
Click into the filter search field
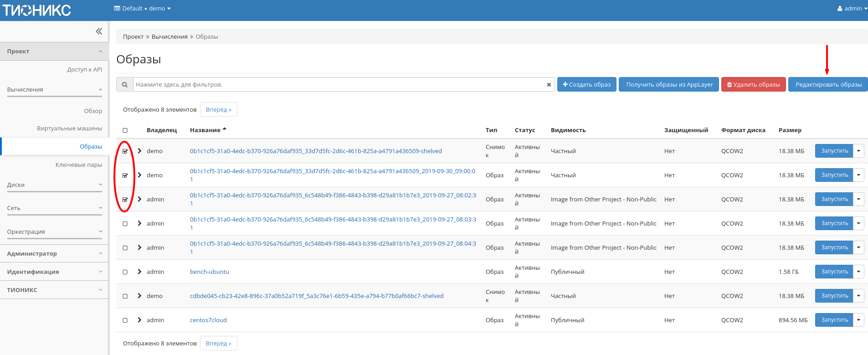339,85
